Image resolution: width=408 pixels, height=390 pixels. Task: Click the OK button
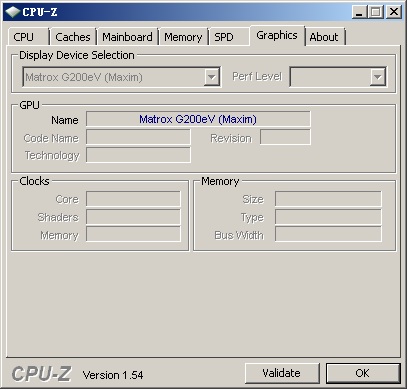point(363,373)
